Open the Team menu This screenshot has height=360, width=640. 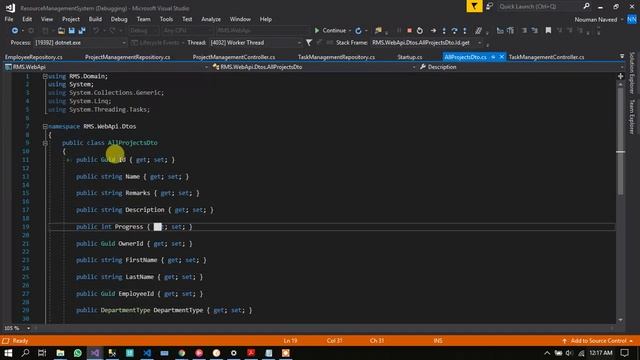coord(143,19)
